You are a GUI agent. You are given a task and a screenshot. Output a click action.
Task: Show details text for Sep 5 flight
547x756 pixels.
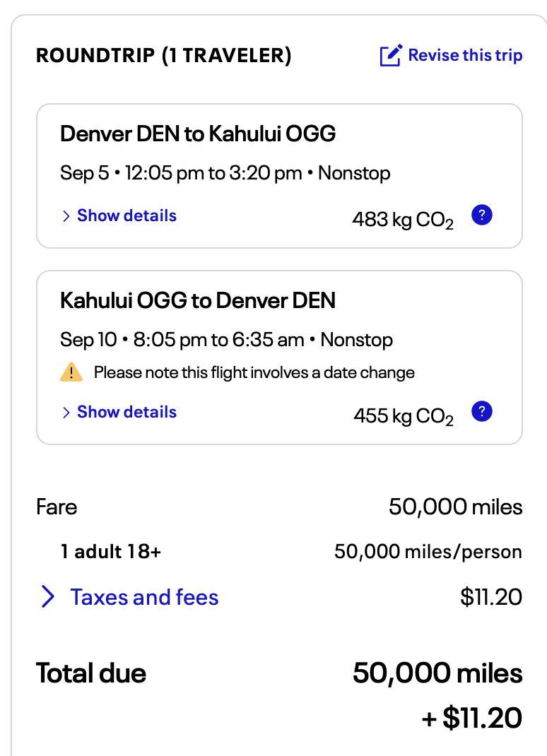[127, 215]
